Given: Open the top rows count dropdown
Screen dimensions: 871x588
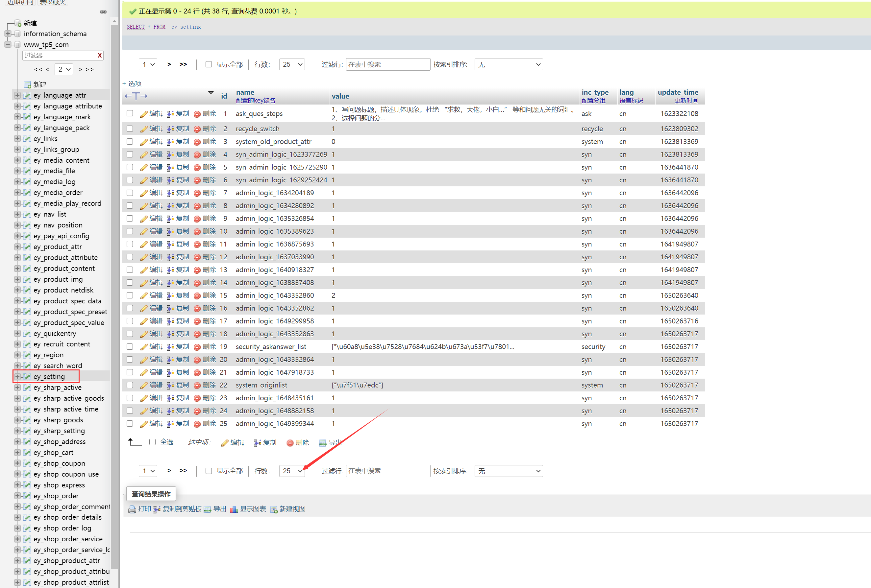Looking at the screenshot, I should (292, 64).
